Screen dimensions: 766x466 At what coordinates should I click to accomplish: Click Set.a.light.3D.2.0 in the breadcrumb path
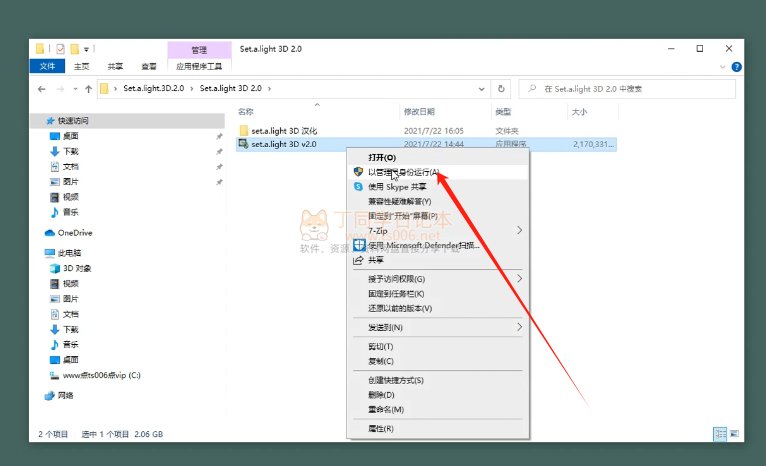[153, 88]
